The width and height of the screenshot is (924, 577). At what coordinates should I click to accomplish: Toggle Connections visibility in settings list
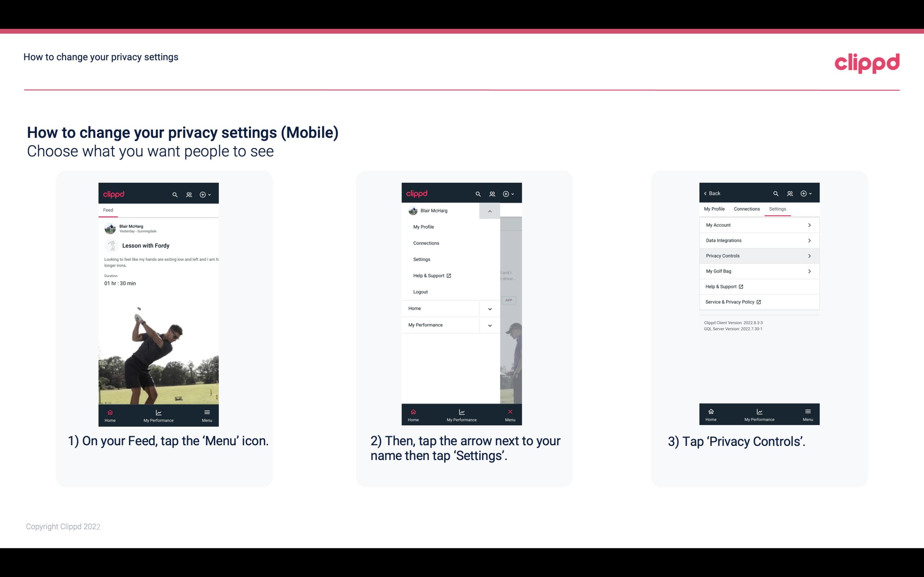746,209
